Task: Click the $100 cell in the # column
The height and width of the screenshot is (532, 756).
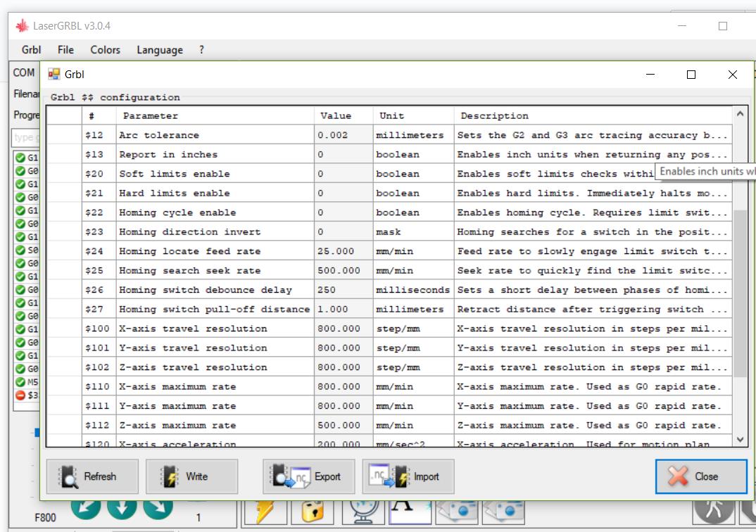Action: 99,328
